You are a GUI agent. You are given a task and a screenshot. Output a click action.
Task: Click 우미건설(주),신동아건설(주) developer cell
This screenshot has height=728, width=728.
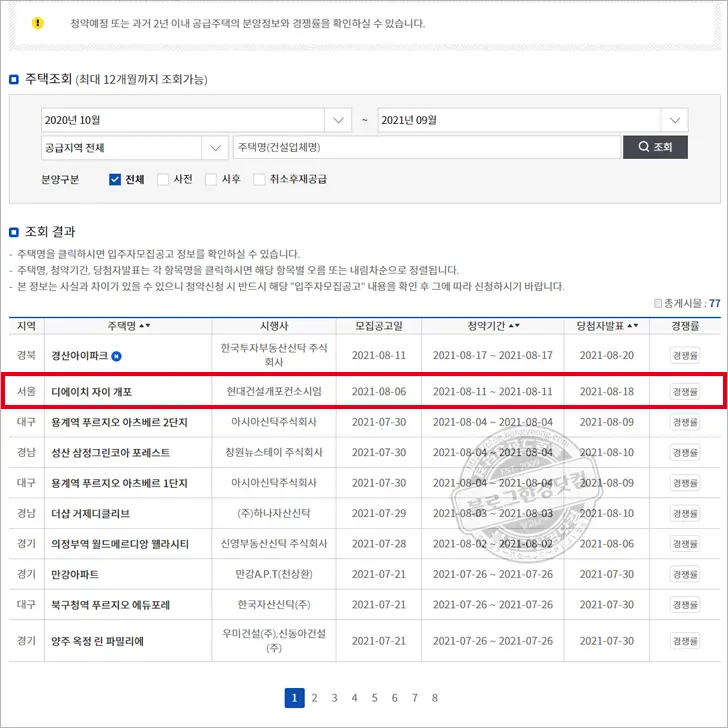tap(274, 641)
